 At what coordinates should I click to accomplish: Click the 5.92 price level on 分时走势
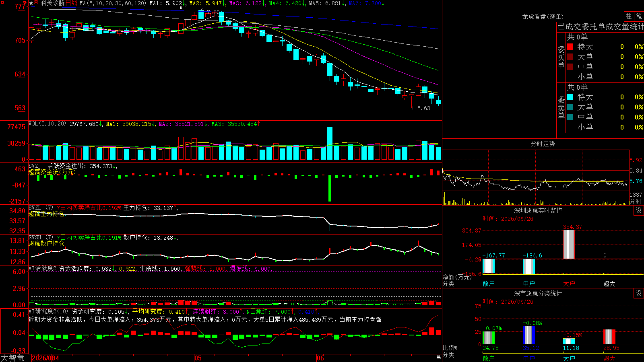(636, 160)
